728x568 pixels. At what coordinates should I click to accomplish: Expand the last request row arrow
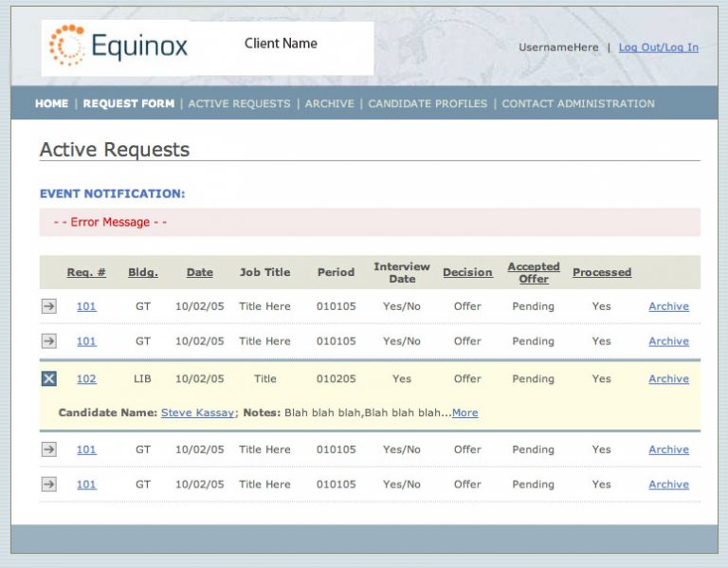pos(49,485)
